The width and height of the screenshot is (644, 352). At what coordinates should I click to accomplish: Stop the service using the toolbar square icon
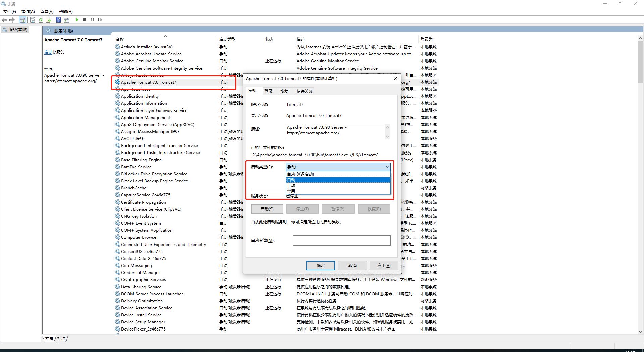[x=85, y=20]
